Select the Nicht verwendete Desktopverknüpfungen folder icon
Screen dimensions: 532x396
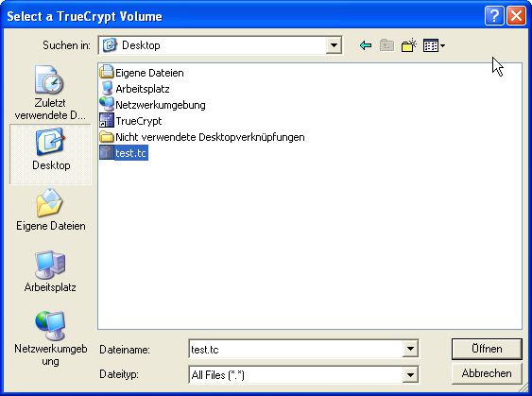click(107, 137)
